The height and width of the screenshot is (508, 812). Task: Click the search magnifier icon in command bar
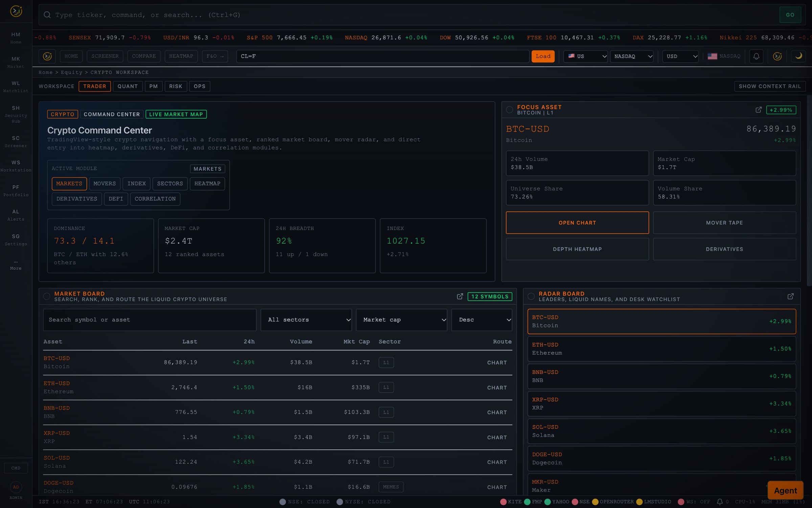click(47, 15)
